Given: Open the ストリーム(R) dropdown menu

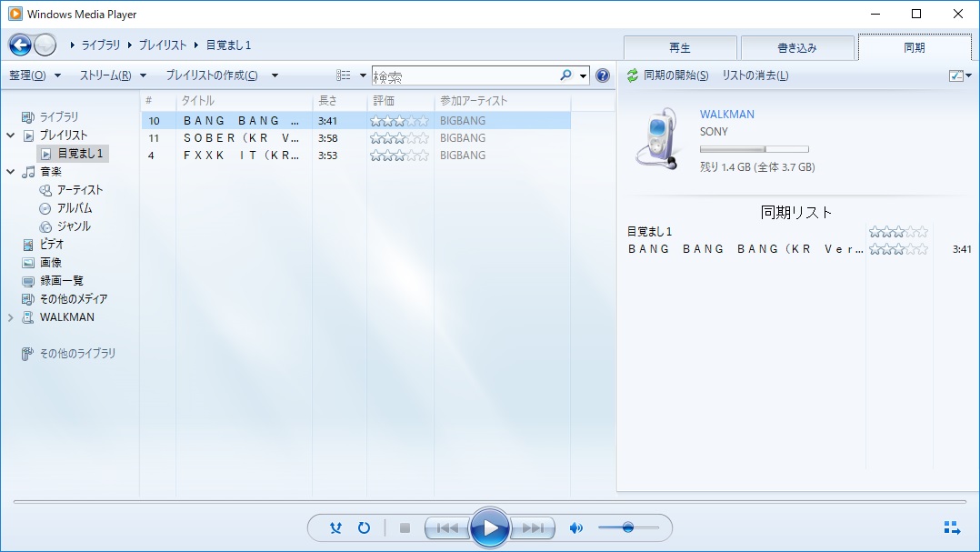Looking at the screenshot, I should (113, 75).
